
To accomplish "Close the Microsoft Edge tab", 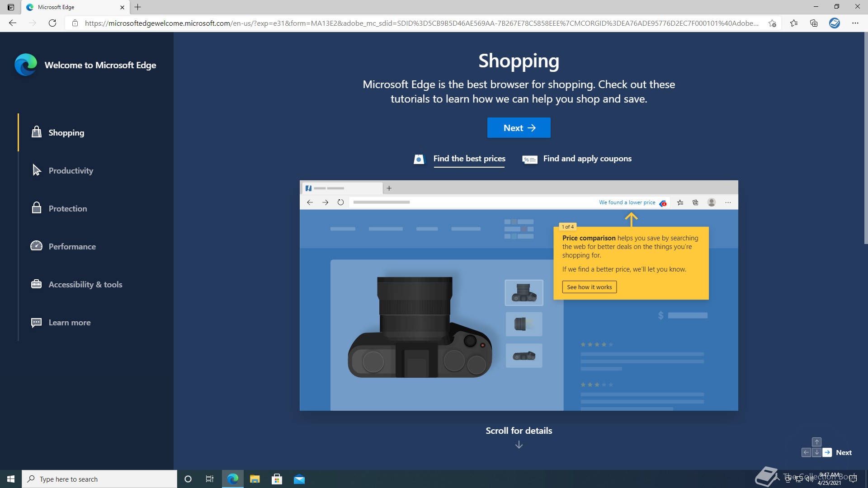I will [122, 7].
